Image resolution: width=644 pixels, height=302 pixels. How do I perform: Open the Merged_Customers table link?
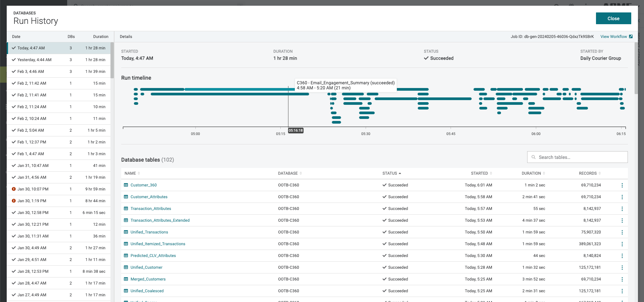(x=148, y=279)
